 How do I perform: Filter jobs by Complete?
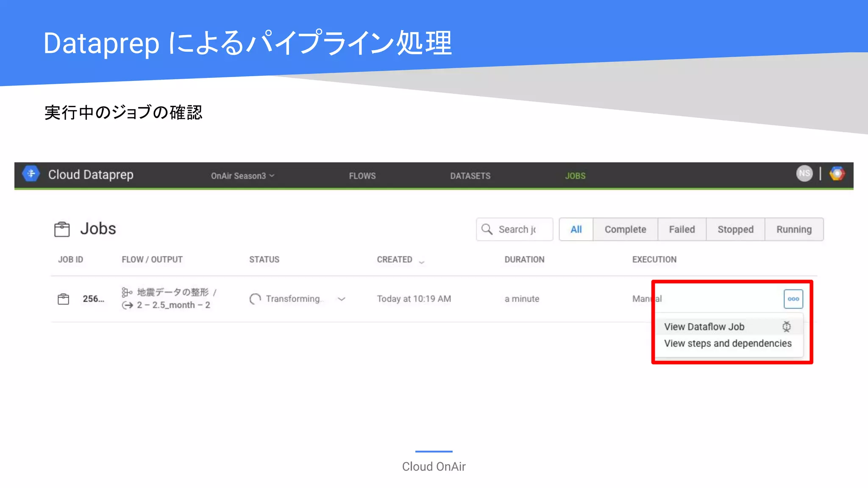coord(626,230)
